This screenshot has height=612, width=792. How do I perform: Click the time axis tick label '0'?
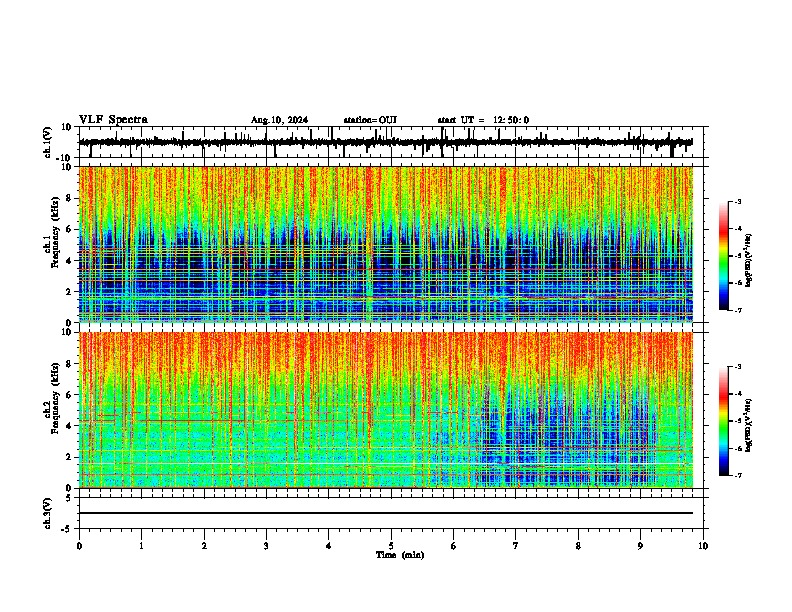tap(79, 545)
